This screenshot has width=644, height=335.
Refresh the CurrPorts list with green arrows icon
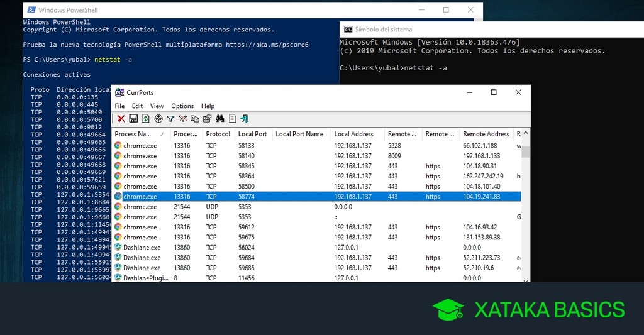146,119
